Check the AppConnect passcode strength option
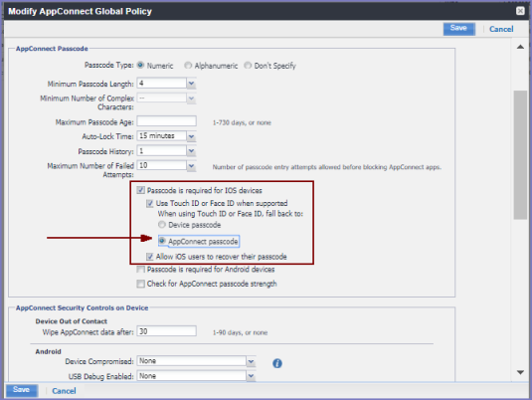532x400 pixels. [140, 284]
